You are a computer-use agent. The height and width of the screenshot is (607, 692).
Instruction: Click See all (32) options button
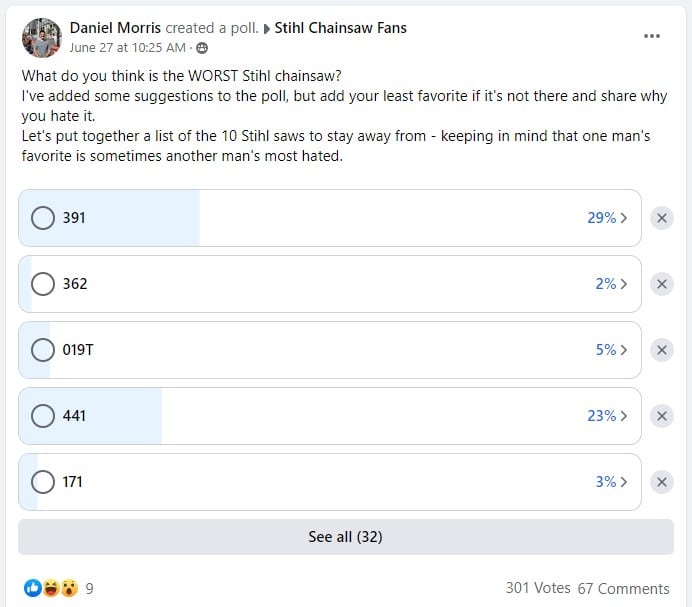(346, 537)
